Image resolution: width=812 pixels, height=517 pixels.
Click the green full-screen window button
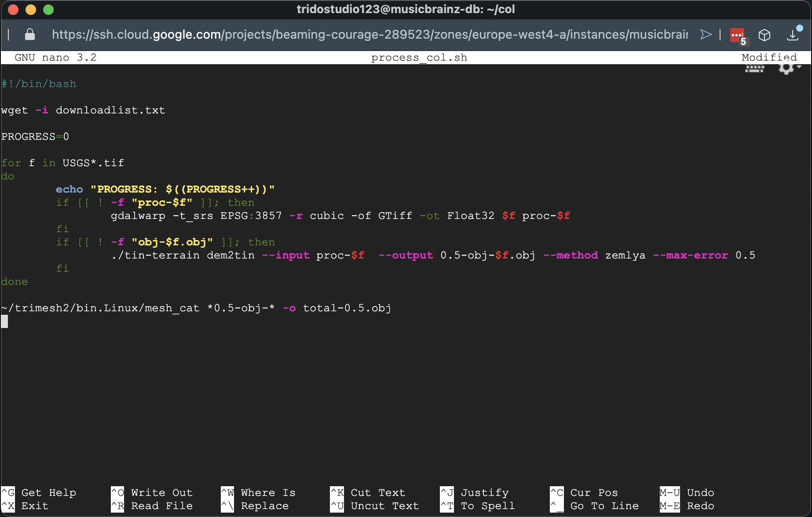48,9
